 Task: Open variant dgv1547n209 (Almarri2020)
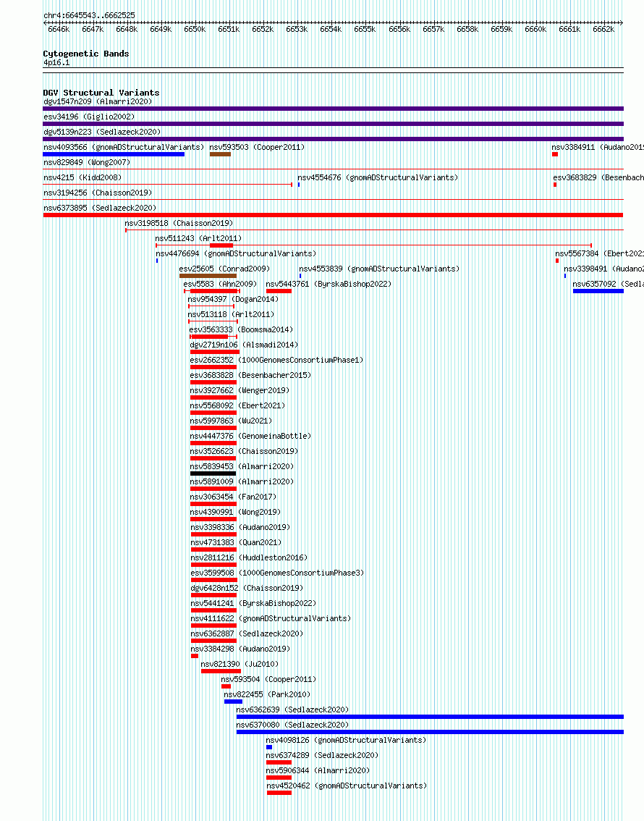98,101
